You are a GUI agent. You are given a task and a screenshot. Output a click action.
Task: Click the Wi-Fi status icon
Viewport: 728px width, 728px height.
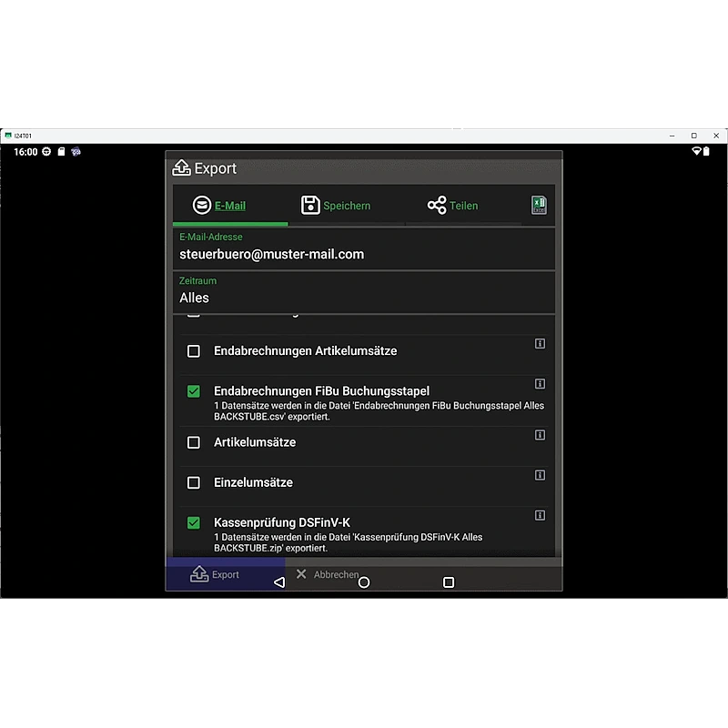click(696, 151)
